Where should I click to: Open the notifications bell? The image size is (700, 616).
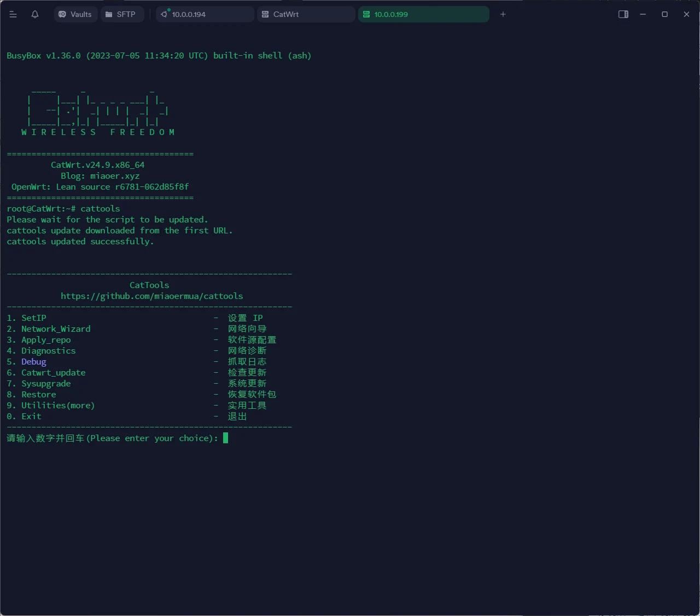pos(35,14)
